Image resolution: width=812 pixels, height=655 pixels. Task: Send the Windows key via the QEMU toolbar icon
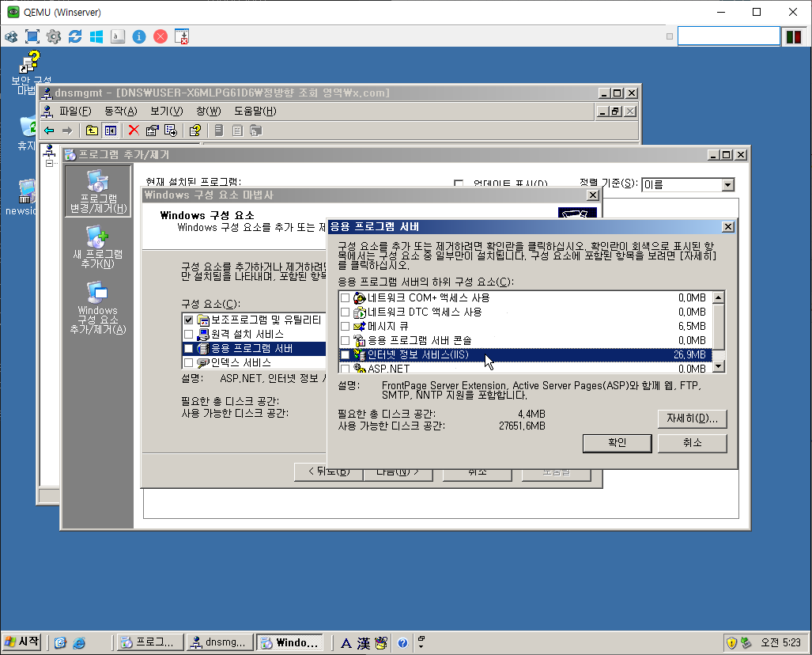(96, 37)
